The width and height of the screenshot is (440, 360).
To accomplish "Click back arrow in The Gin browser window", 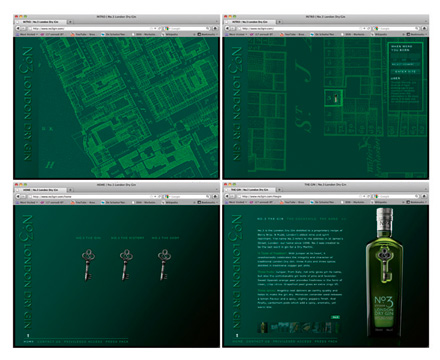I will click(x=227, y=196).
